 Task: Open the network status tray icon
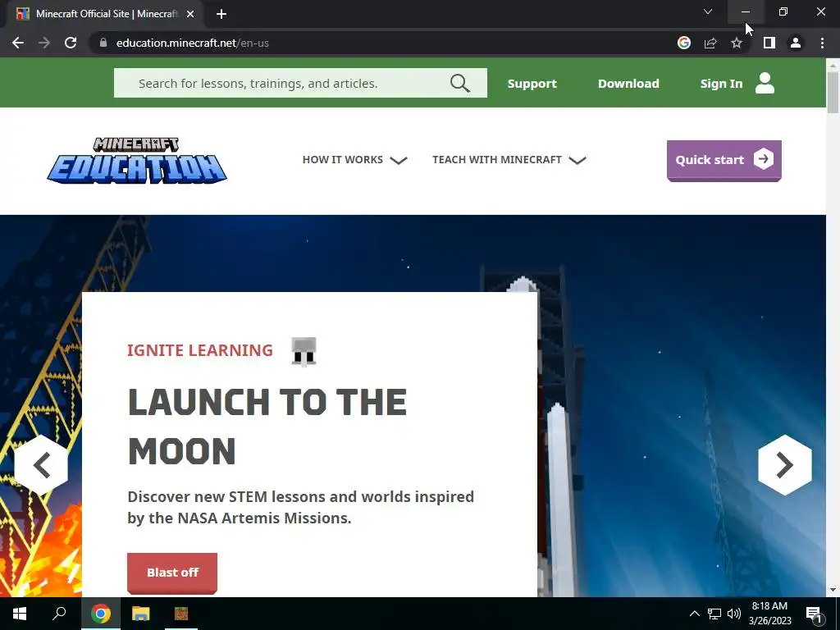(x=714, y=614)
